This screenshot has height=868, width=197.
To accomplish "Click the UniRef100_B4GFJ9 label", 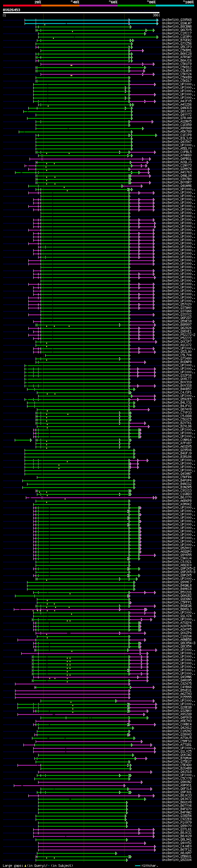I will click(x=177, y=453).
